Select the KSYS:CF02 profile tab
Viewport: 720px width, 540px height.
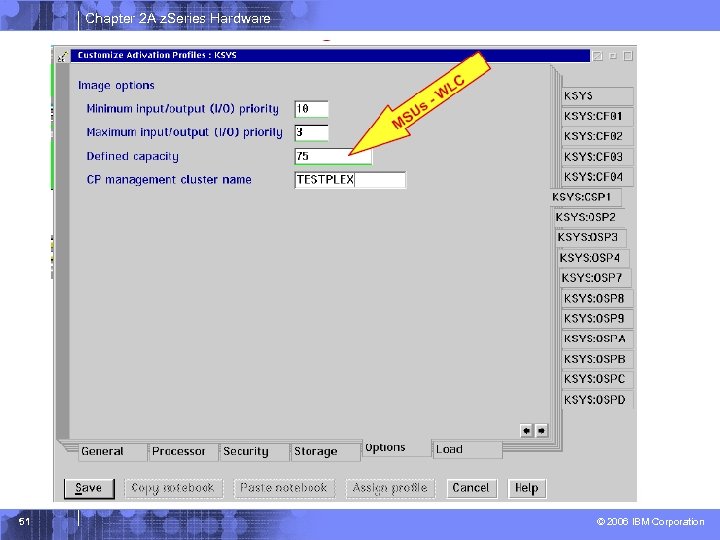597,137
